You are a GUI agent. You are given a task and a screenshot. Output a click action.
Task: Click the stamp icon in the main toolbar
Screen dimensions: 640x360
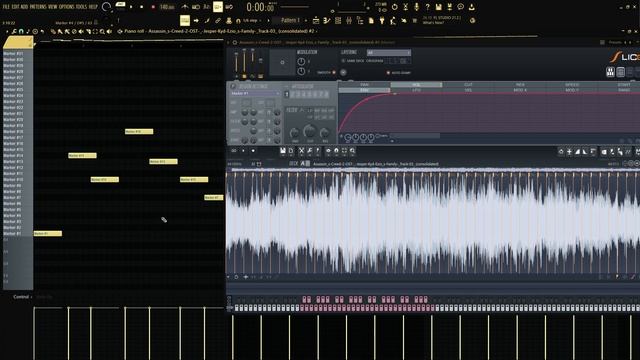(x=229, y=20)
